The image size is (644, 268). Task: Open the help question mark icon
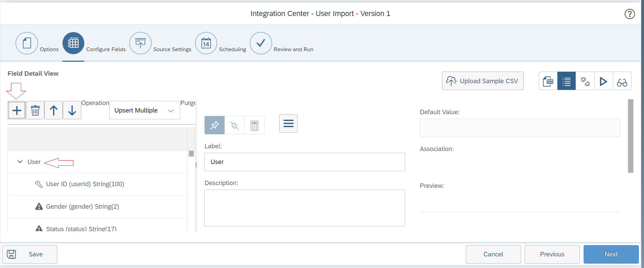[629, 14]
